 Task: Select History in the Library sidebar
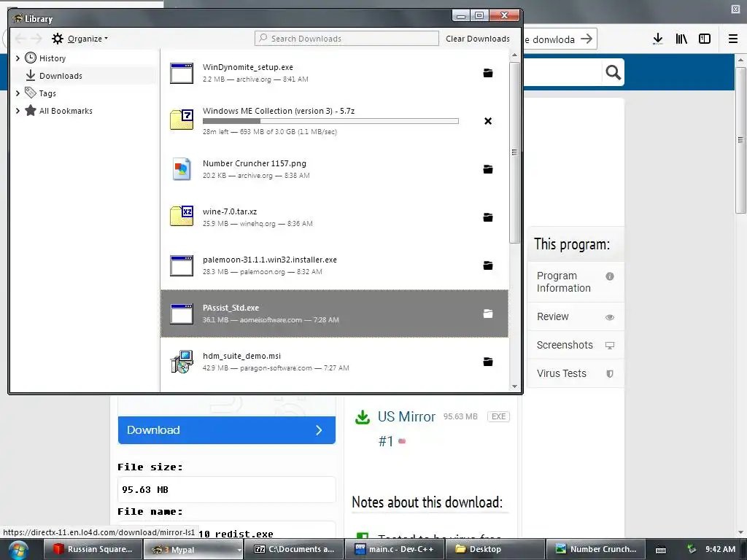pyautogui.click(x=53, y=58)
